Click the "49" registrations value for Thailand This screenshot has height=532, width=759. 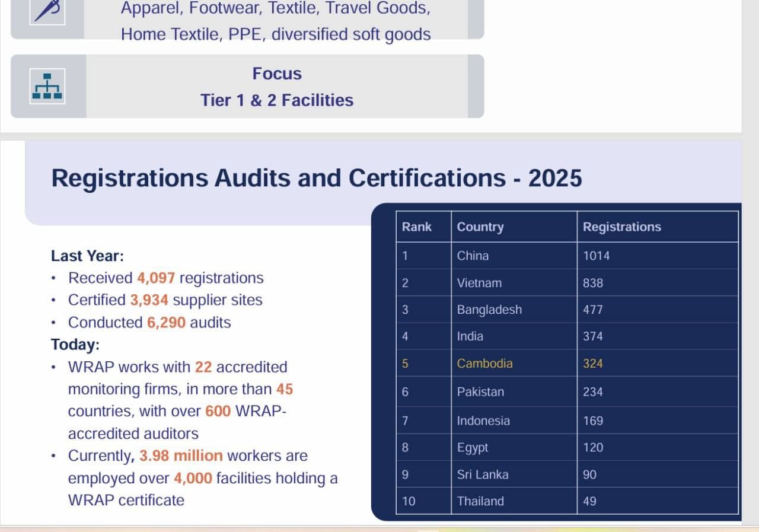point(590,501)
